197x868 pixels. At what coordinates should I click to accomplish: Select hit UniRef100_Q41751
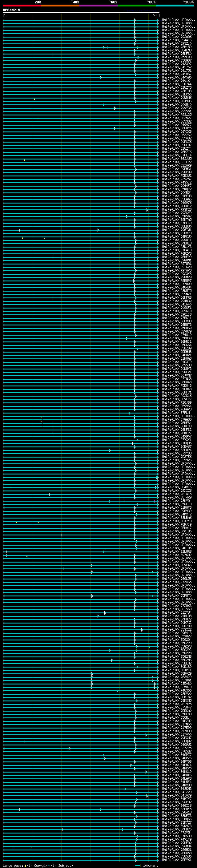(x=177, y=71)
